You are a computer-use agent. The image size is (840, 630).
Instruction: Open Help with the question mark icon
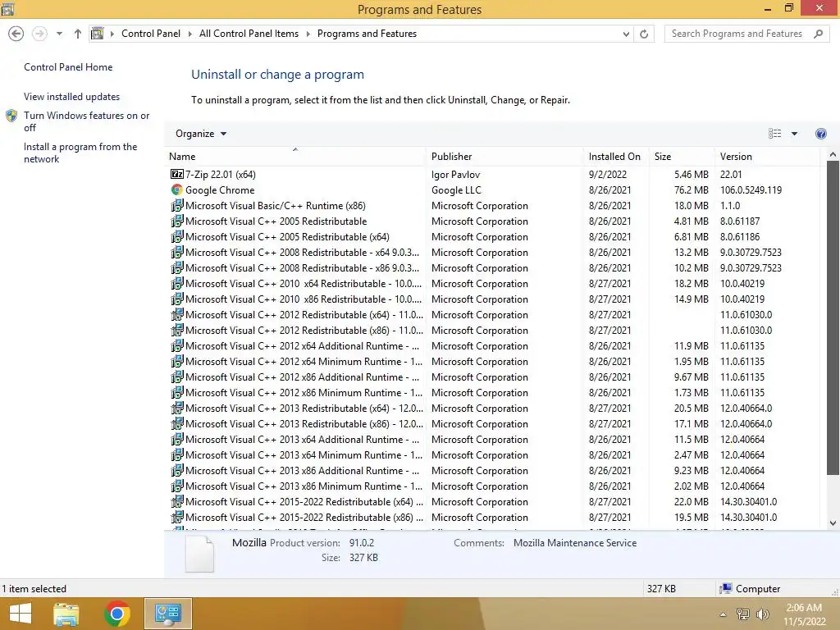(820, 134)
